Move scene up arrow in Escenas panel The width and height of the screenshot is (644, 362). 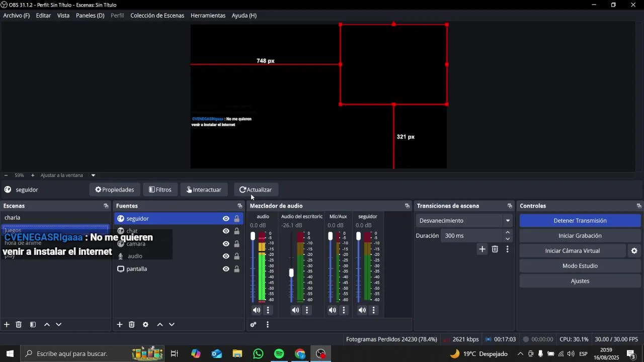pyautogui.click(x=47, y=325)
